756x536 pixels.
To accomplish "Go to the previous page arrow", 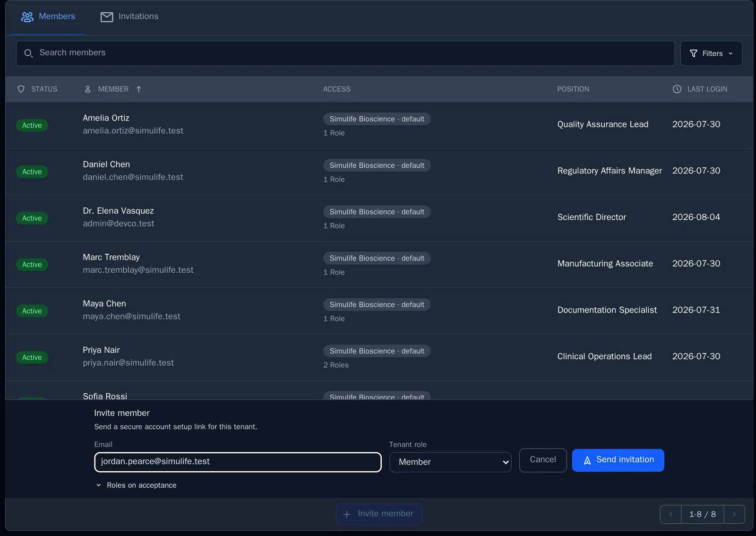I will 670,514.
